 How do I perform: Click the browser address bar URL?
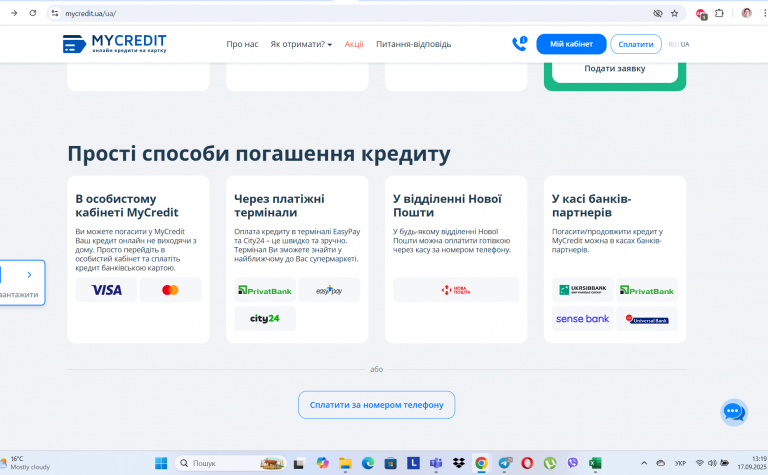[91, 13]
